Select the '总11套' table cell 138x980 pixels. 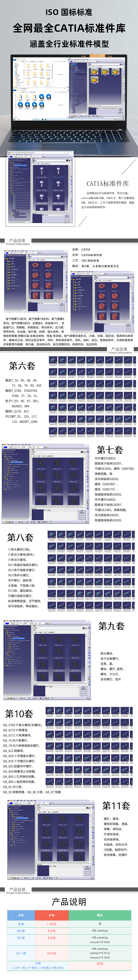(21, 953)
